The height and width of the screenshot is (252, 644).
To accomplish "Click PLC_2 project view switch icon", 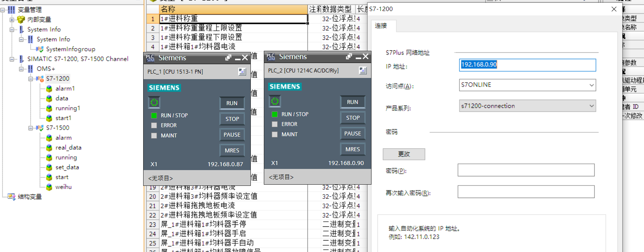I will pyautogui.click(x=363, y=70).
